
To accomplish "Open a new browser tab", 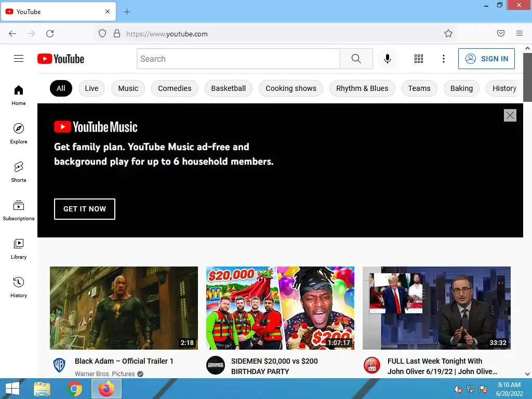I will point(127,12).
